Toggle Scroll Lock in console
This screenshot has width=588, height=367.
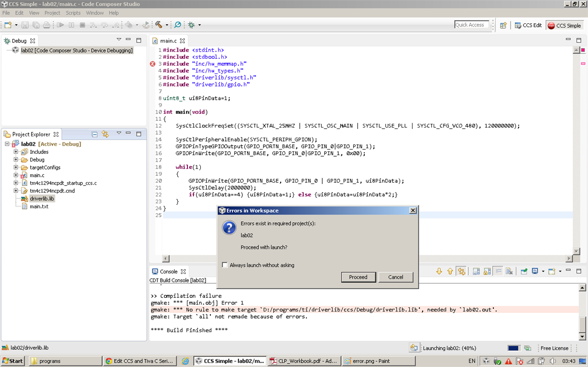(x=487, y=271)
